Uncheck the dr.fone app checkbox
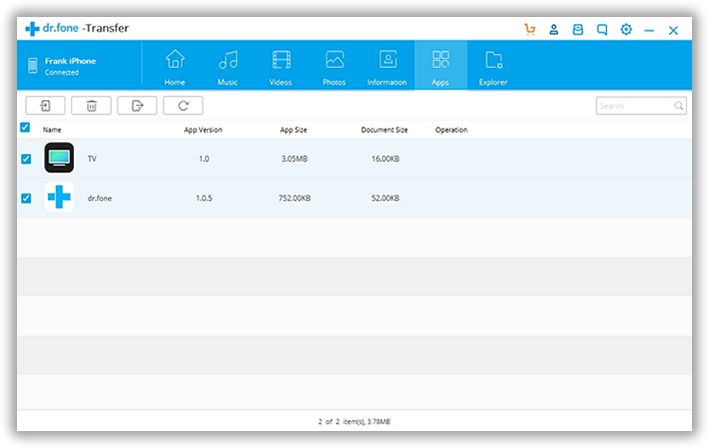Viewport: 709px width, 448px height. 26,198
